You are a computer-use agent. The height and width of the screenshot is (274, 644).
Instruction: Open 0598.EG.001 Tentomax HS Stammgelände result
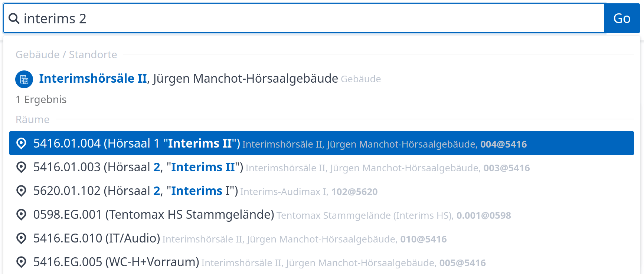(321, 215)
